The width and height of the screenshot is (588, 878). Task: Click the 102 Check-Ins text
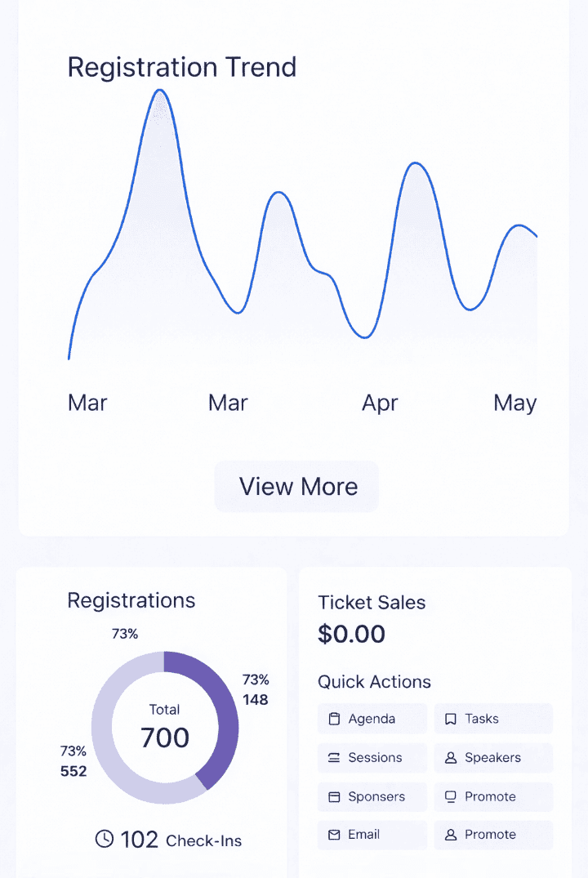tap(181, 840)
